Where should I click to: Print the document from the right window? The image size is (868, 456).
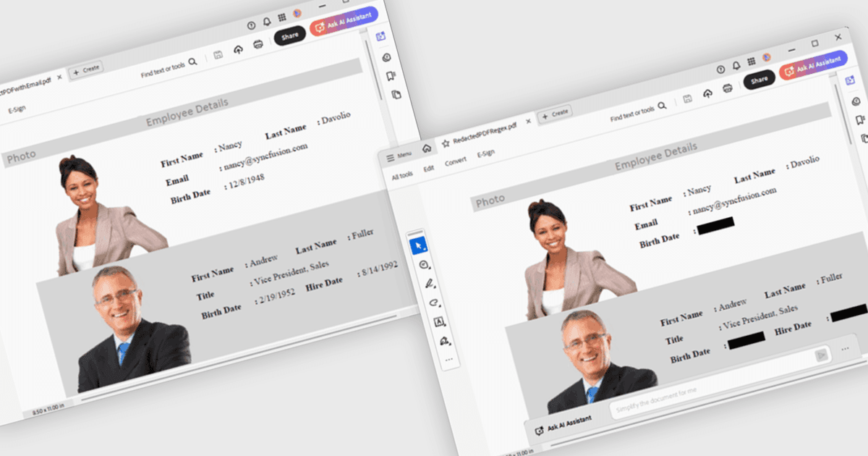(728, 88)
